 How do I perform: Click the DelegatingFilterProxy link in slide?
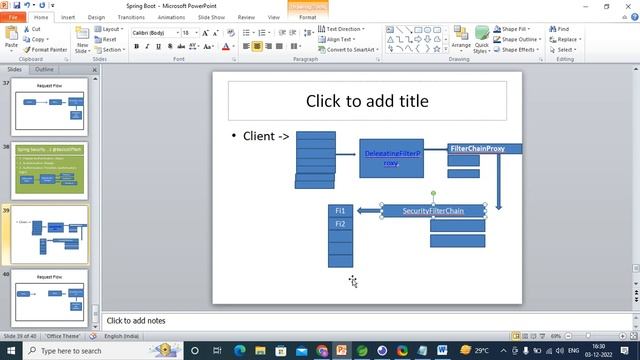[392, 158]
